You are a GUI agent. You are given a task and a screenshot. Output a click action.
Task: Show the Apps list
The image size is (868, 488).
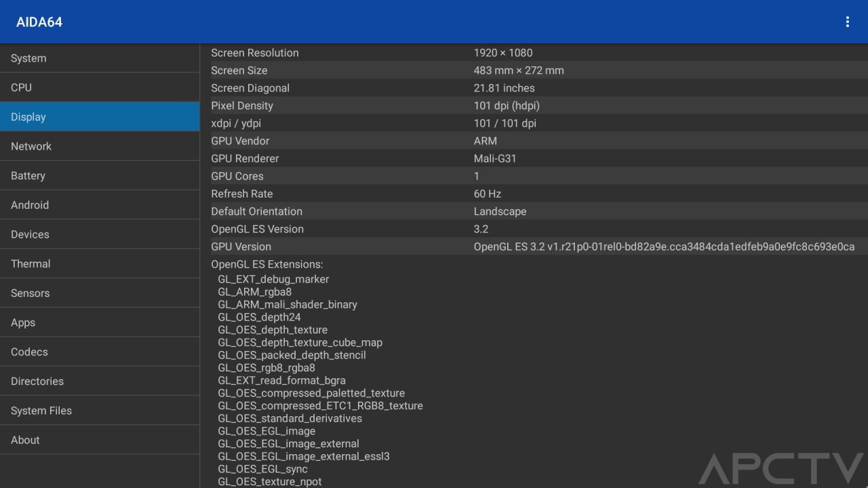(100, 323)
